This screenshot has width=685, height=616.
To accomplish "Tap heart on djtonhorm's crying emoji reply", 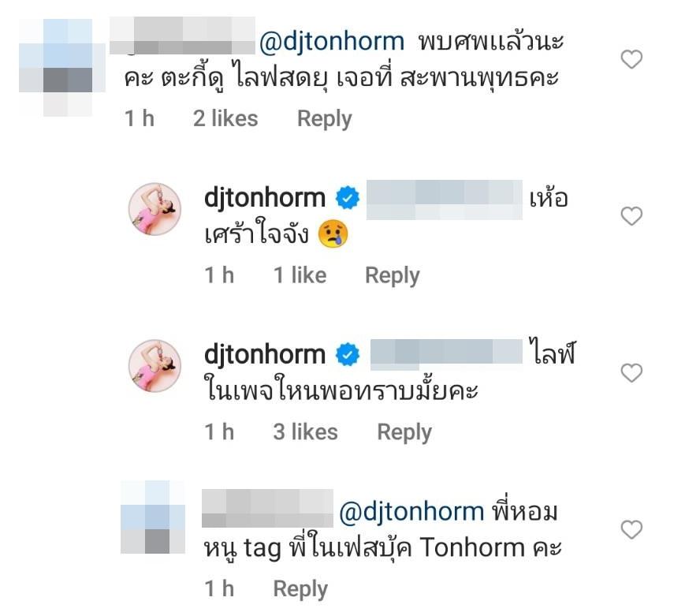I will point(631,216).
